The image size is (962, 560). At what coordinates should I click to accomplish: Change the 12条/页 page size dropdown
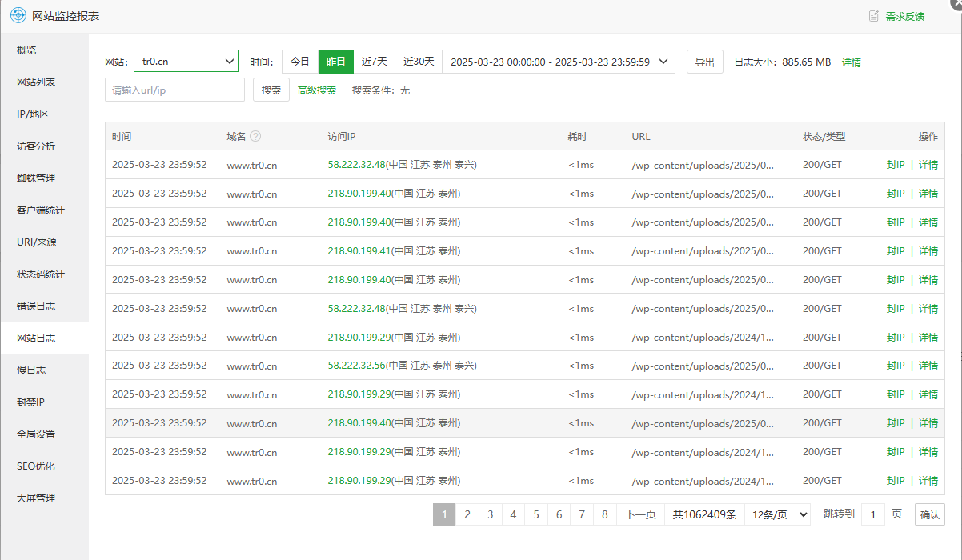777,514
